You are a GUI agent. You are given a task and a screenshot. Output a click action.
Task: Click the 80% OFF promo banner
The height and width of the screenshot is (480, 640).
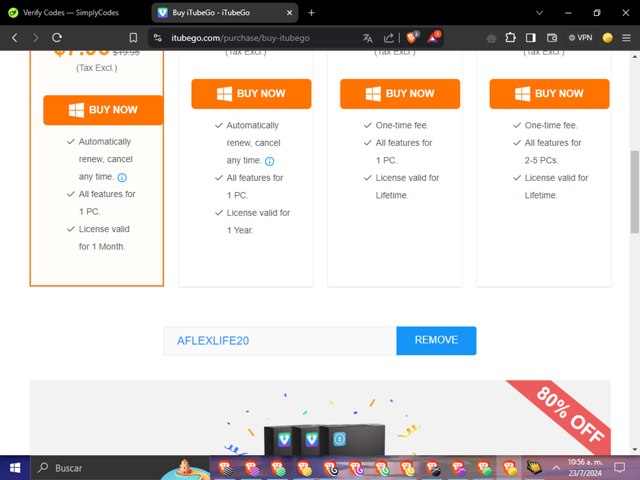pos(320,418)
